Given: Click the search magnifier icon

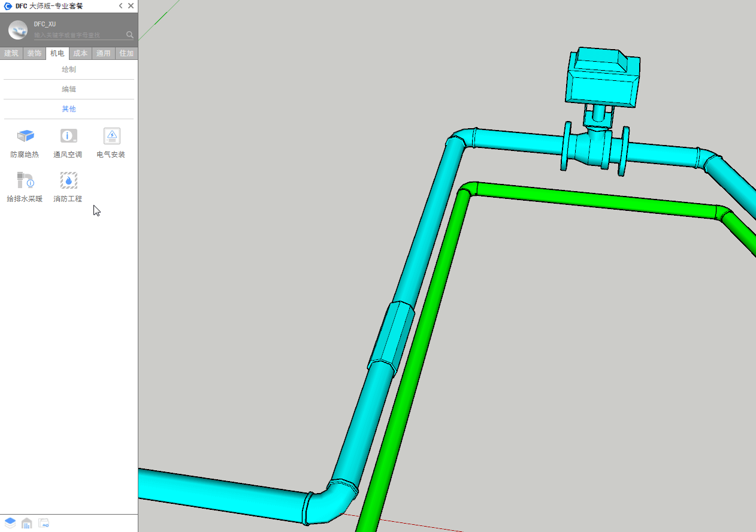Looking at the screenshot, I should 129,35.
